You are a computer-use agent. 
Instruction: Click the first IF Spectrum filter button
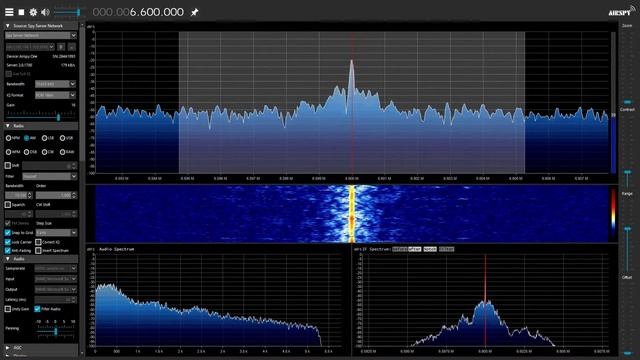400,249
